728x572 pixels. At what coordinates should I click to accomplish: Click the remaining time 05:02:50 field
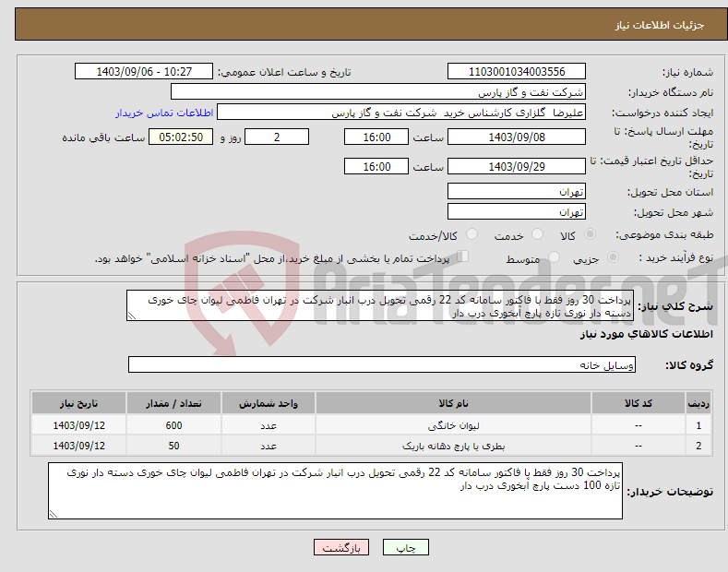point(181,137)
